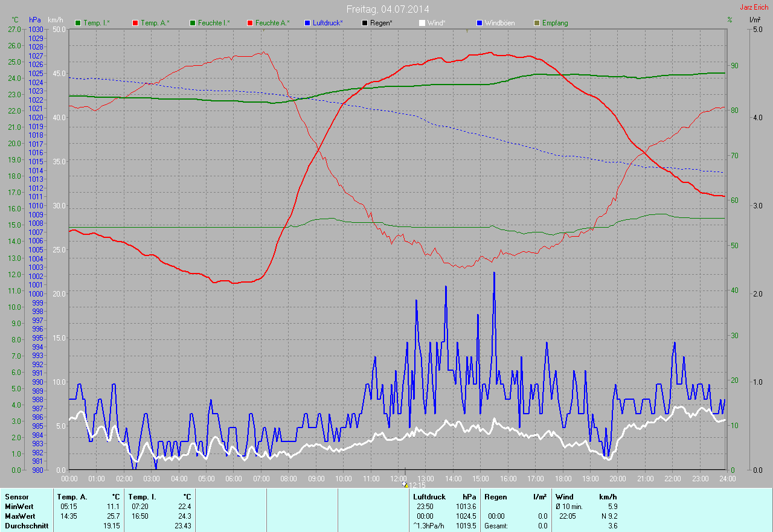Click the blue Luftdruck legend square
Viewport: 773px width, 532px height.
[307, 23]
